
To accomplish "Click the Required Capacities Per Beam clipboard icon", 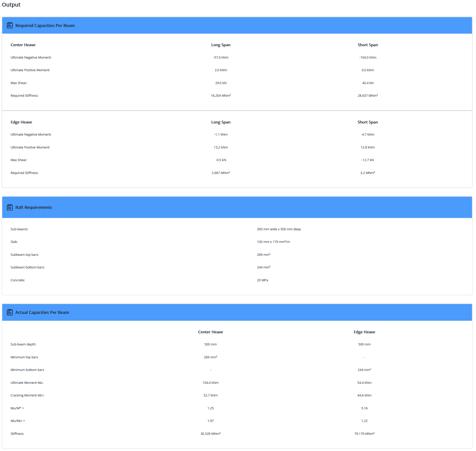I will [10, 26].
